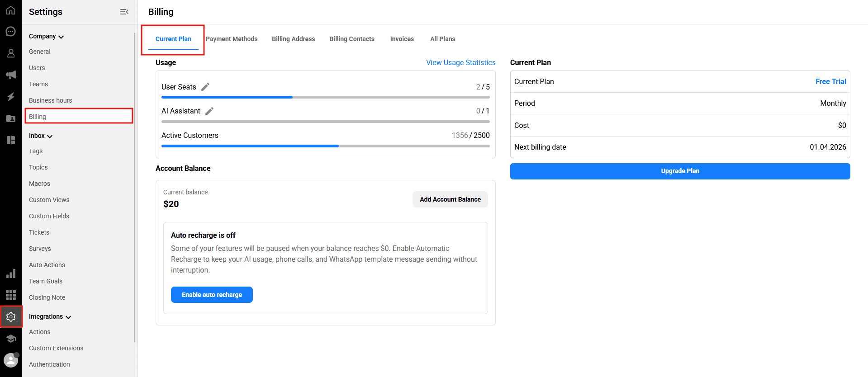
Task: Edit User Seats with pencil icon
Action: pos(205,87)
